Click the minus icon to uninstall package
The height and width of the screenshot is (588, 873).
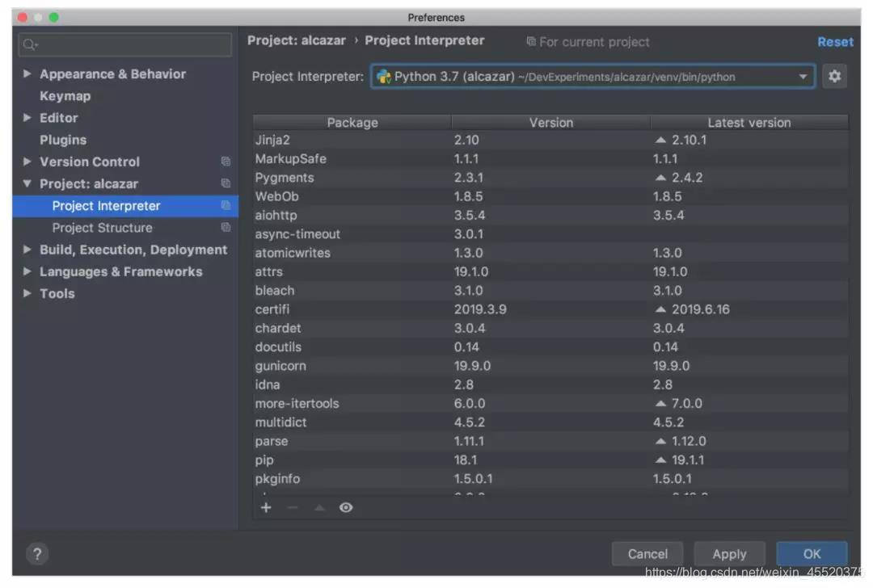click(x=293, y=507)
